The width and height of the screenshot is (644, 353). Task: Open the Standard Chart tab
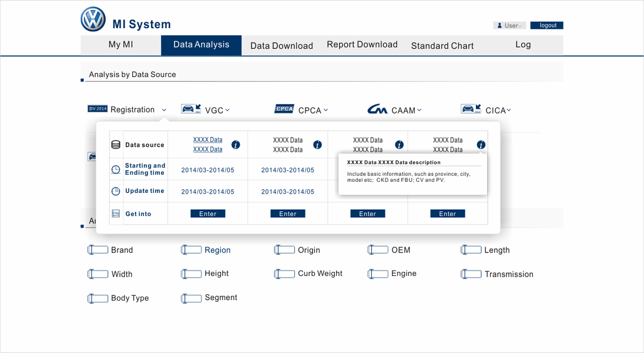point(442,45)
